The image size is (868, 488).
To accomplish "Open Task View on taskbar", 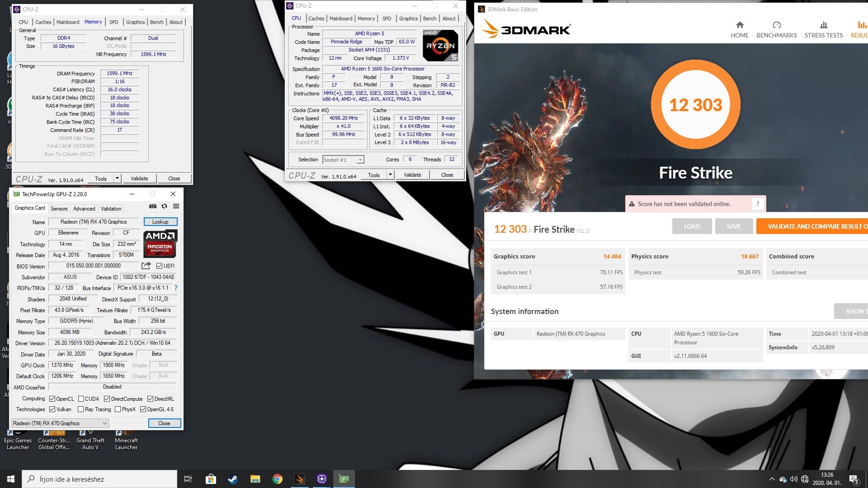I will coord(188,479).
